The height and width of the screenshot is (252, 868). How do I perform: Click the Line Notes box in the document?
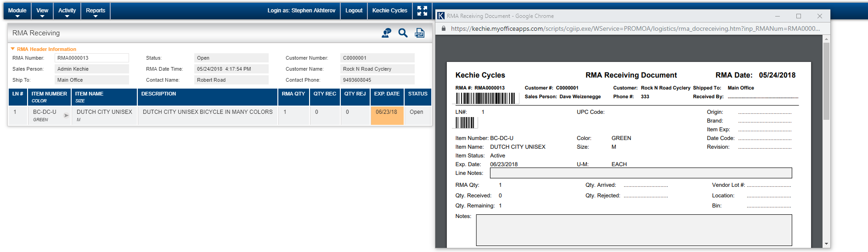click(x=641, y=173)
